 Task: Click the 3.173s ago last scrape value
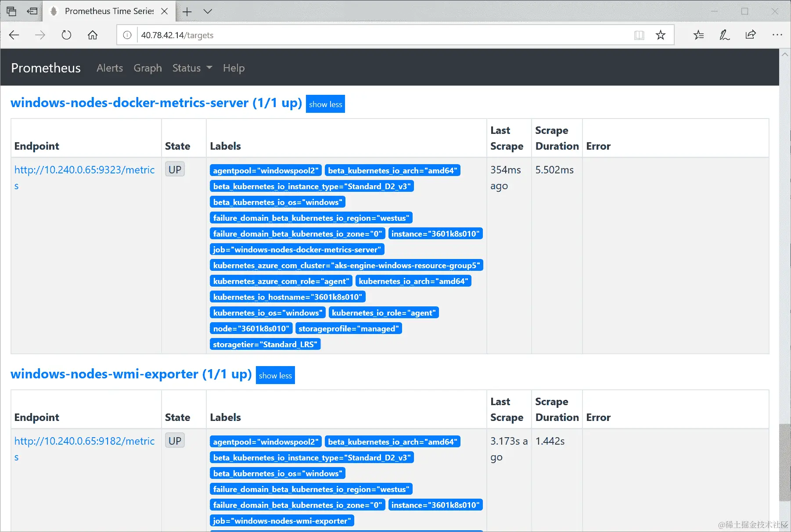click(509, 449)
